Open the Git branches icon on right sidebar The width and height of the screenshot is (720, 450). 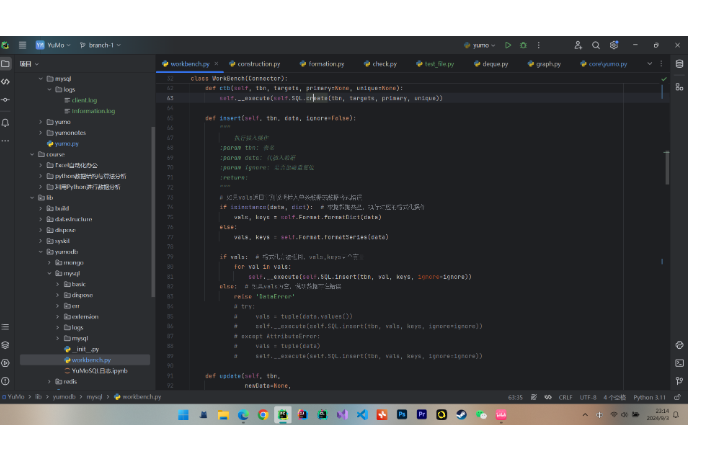[x=680, y=381]
